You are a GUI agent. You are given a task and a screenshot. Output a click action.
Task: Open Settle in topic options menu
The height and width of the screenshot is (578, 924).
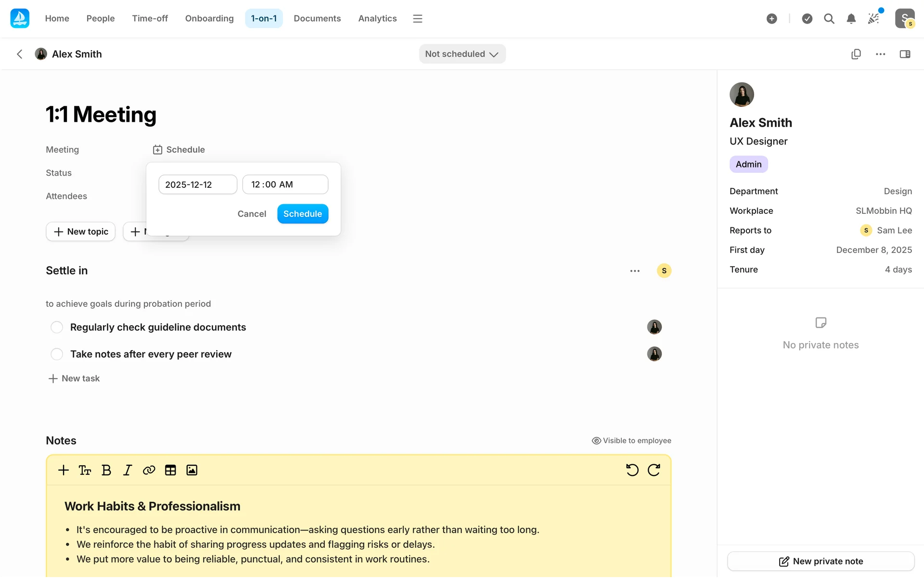coord(635,271)
